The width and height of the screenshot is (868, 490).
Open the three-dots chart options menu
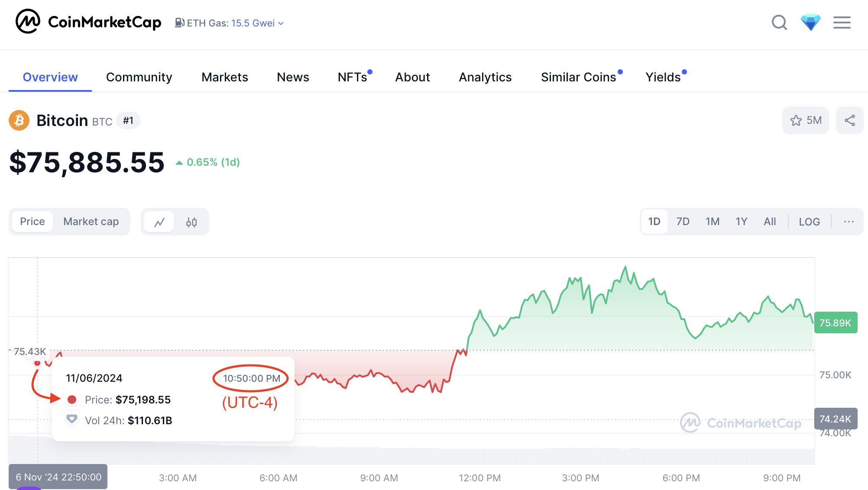[x=849, y=222]
